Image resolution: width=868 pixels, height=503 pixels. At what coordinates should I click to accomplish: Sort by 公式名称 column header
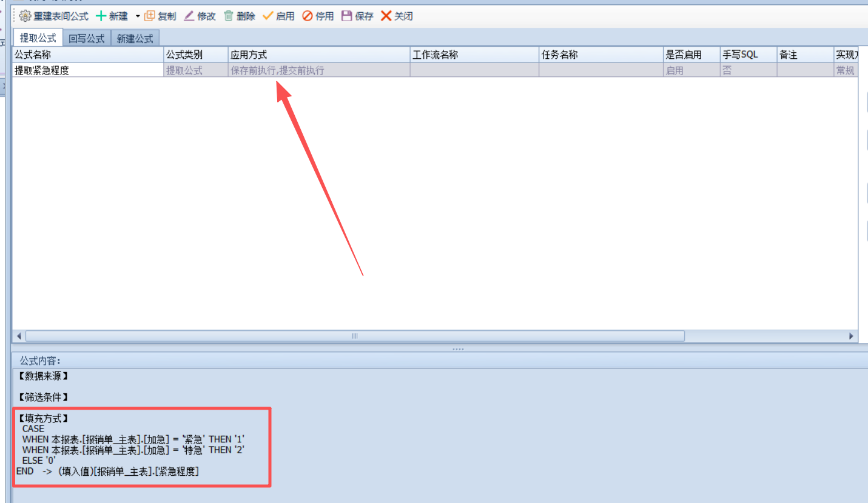[88, 55]
